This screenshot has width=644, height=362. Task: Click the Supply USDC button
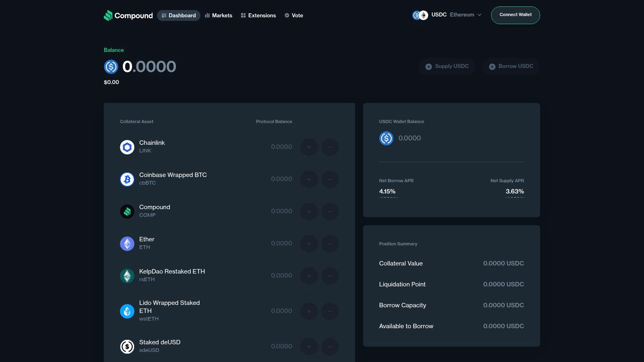(x=447, y=66)
